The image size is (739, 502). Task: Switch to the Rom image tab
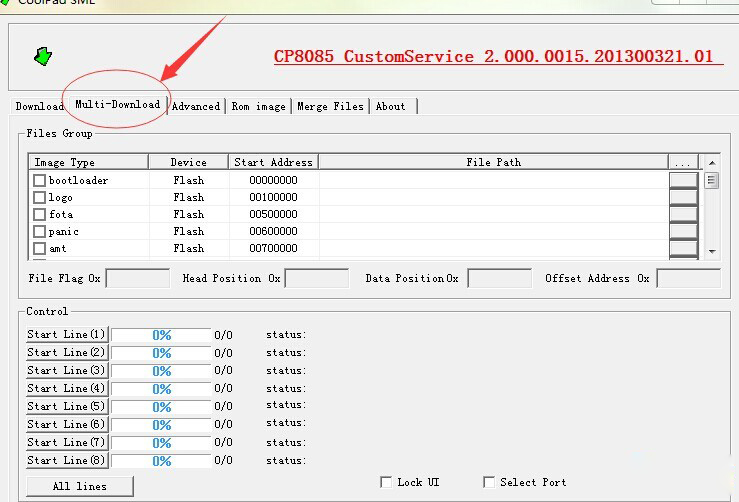coord(258,106)
